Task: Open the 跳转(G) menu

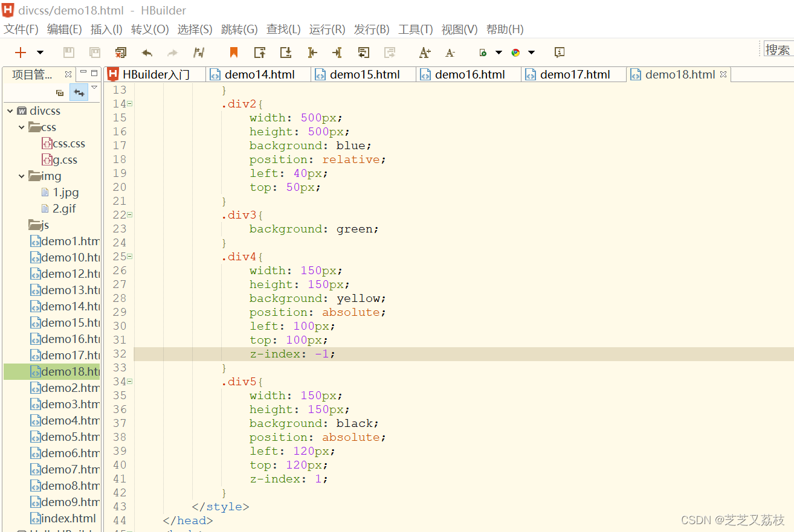Action: pos(239,29)
